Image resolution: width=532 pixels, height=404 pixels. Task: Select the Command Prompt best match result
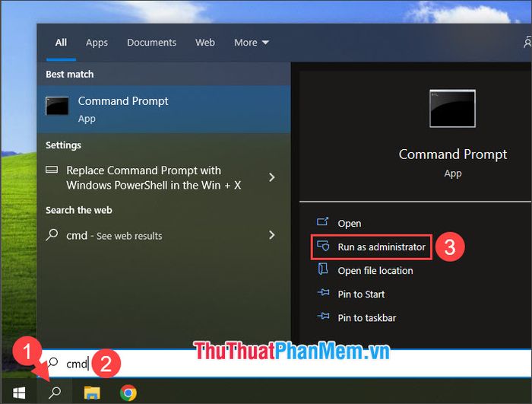tap(164, 109)
